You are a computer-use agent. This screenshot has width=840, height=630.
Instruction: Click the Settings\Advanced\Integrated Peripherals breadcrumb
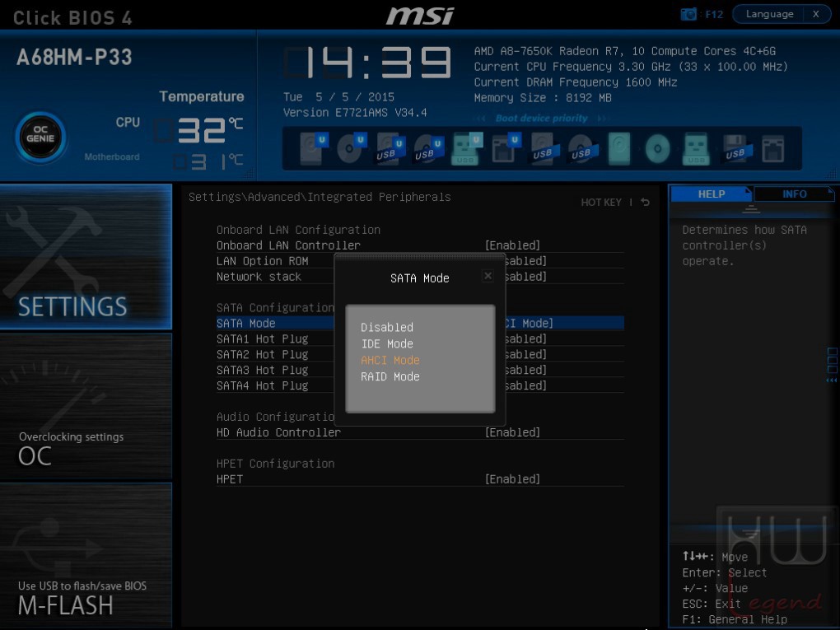click(320, 197)
